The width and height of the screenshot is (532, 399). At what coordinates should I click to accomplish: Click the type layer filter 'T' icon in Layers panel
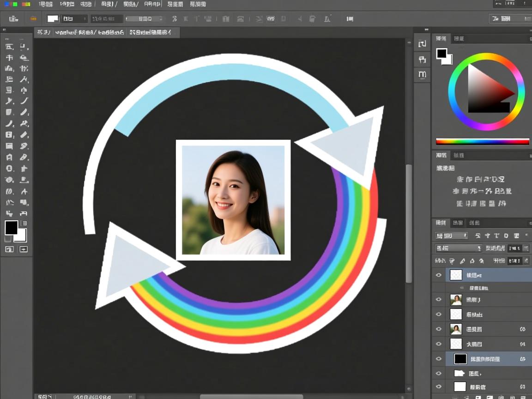click(x=497, y=236)
